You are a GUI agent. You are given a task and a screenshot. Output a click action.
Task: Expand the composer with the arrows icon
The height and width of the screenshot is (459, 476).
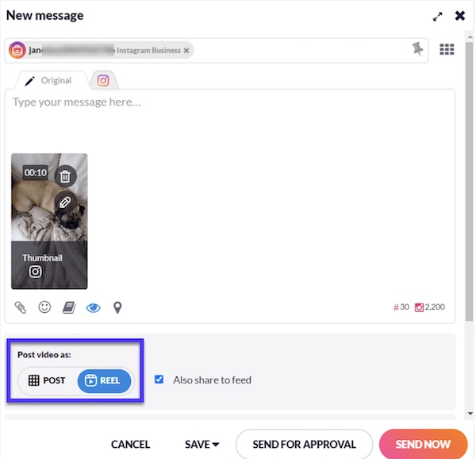coord(437,17)
